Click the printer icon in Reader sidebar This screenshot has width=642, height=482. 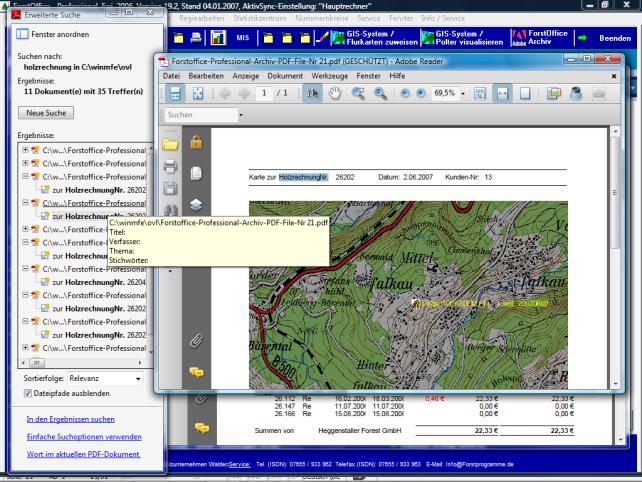pos(170,167)
